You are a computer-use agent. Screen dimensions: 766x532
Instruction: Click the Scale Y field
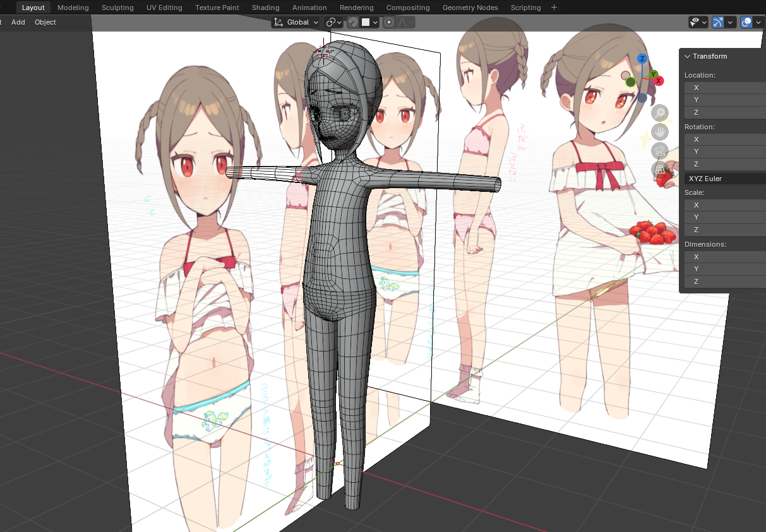725,217
